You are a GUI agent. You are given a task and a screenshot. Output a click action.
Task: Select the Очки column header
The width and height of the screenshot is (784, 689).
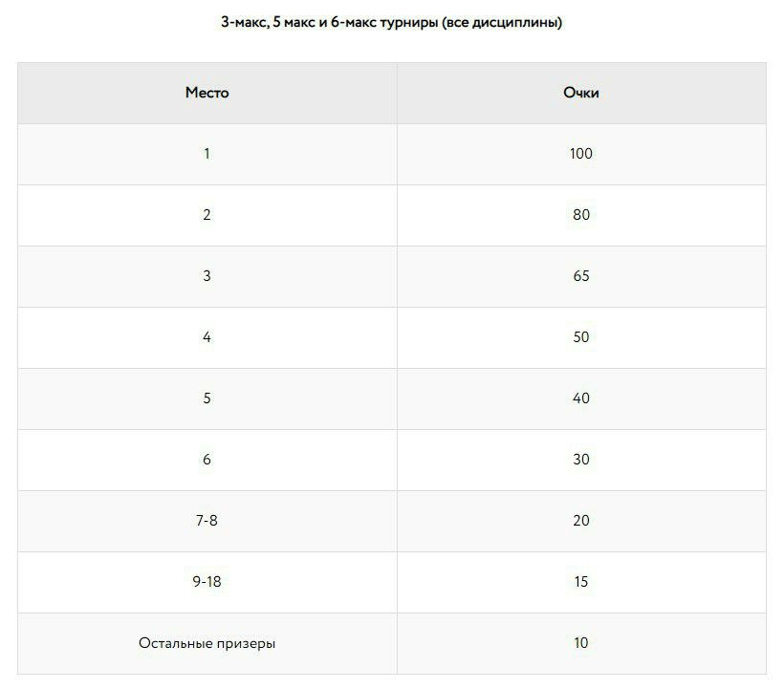coord(581,93)
